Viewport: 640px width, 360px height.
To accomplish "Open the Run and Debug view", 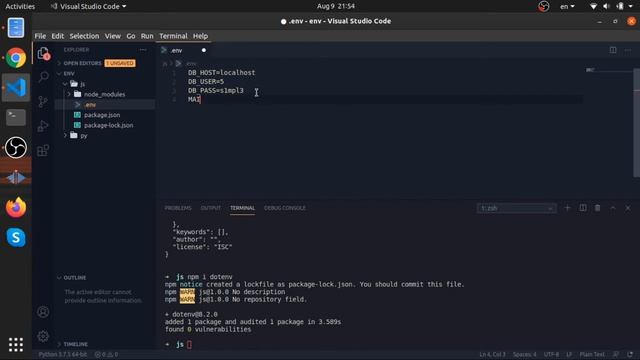I will [43, 126].
